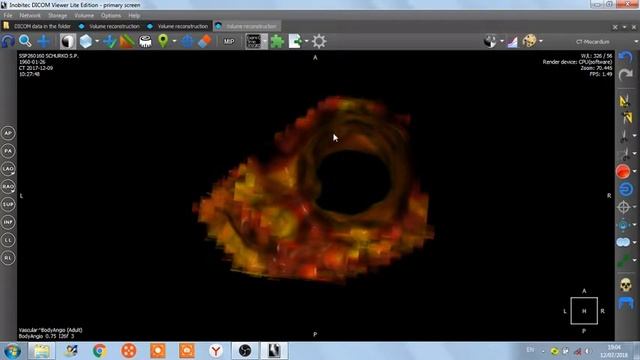Click the export image icon

295,41
